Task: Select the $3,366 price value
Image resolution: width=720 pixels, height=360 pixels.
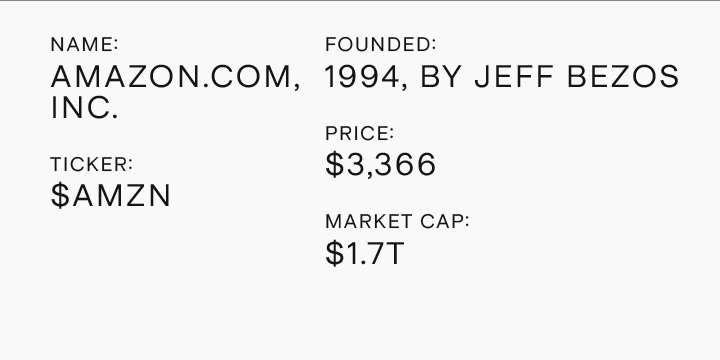Action: [x=381, y=164]
